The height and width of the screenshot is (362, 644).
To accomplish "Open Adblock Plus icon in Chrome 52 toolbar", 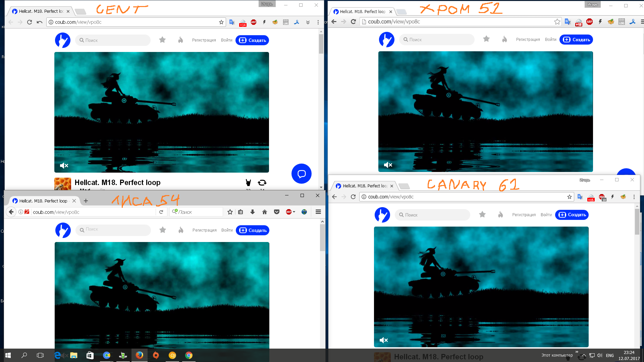I will coord(589,22).
